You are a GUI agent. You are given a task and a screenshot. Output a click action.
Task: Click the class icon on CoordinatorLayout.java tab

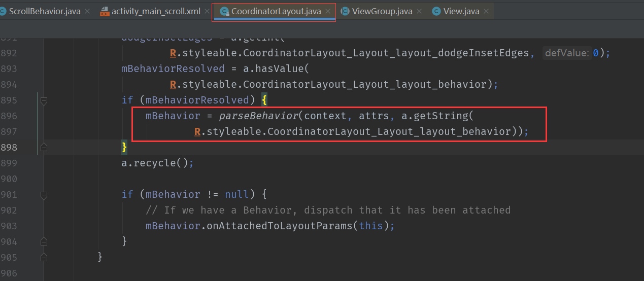pyautogui.click(x=223, y=11)
